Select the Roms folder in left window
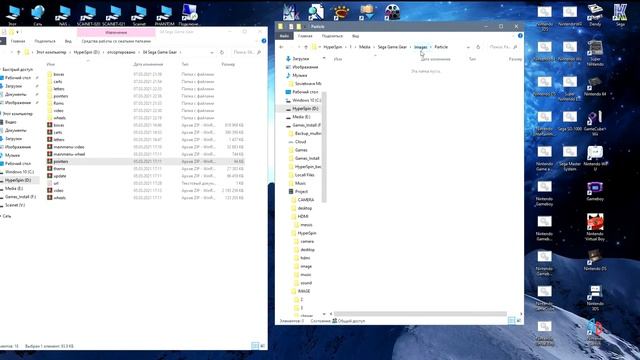This screenshot has width=640, height=360. pyautogui.click(x=145, y=103)
